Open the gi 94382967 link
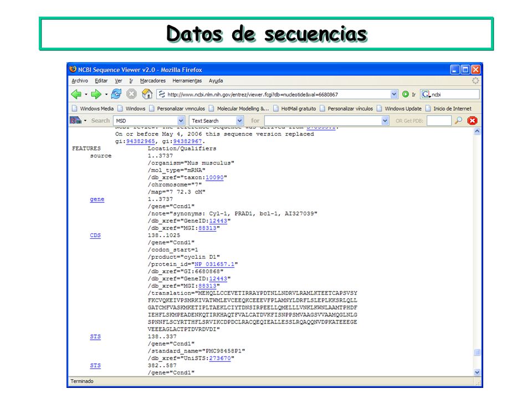532x399 pixels. (187, 141)
